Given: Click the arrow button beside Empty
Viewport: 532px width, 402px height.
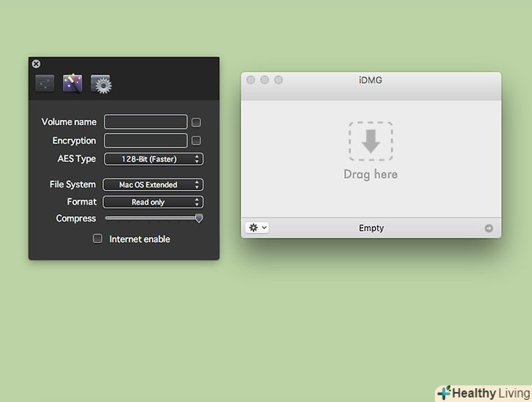Looking at the screenshot, I should pyautogui.click(x=489, y=228).
